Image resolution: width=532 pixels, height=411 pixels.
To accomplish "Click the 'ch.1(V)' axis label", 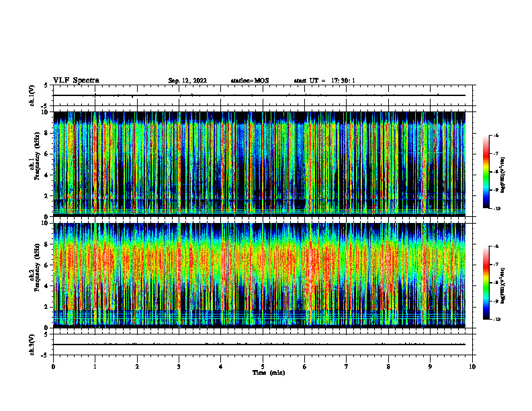I will [32, 95].
